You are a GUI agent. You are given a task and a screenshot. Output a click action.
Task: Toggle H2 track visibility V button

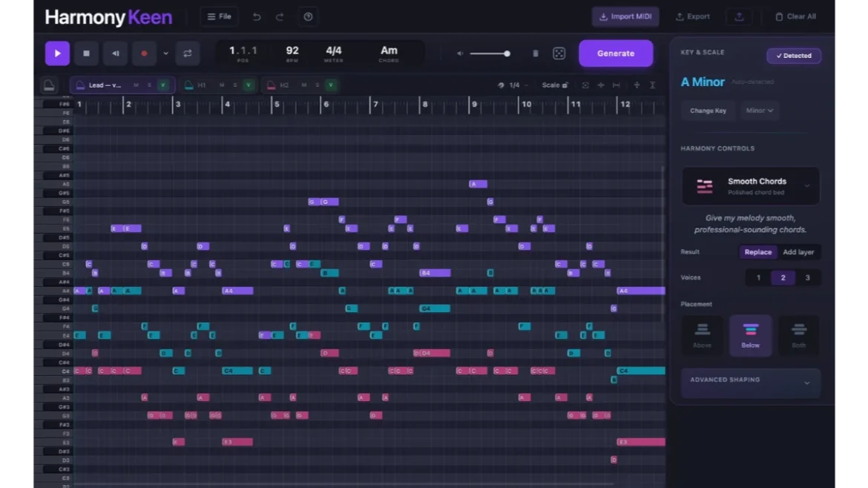[330, 85]
